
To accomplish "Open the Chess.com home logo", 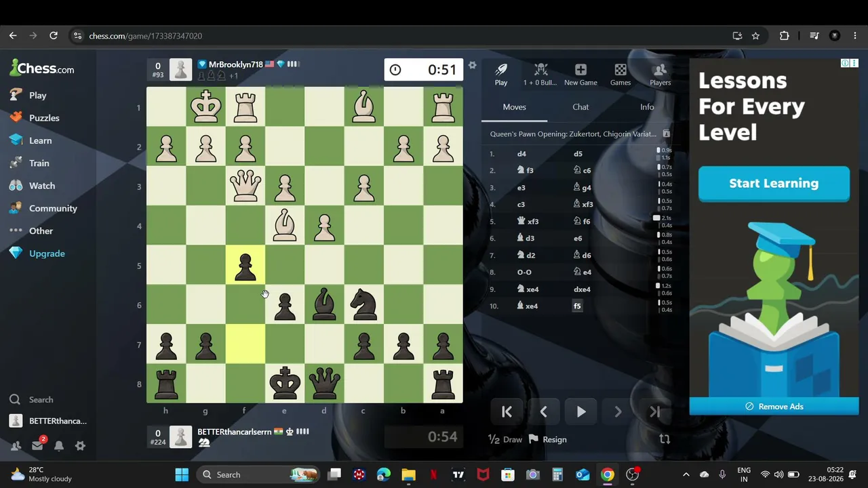I will click(41, 68).
